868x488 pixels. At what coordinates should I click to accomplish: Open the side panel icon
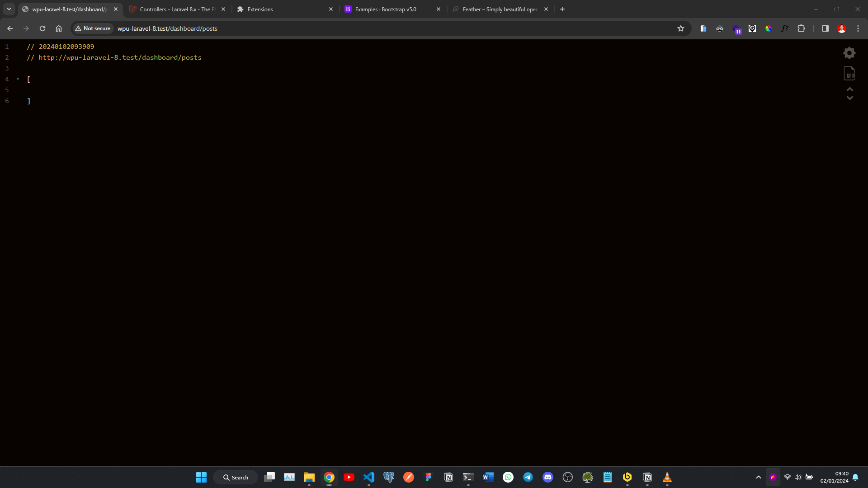pos(825,28)
